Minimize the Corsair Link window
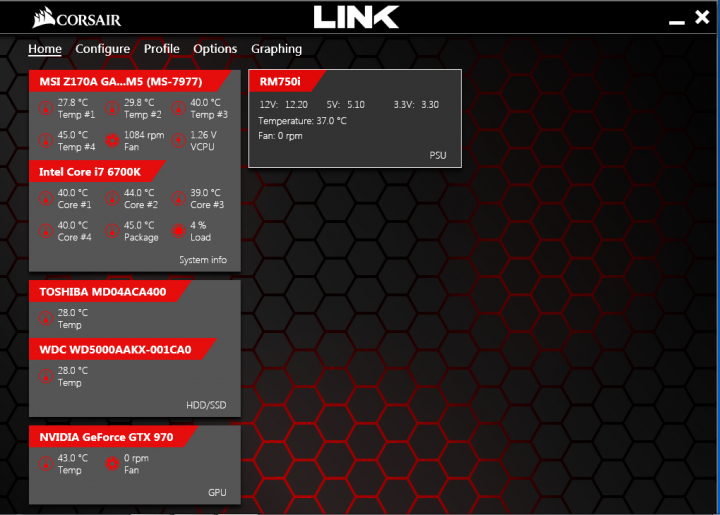This screenshot has width=720, height=515. 676,22
